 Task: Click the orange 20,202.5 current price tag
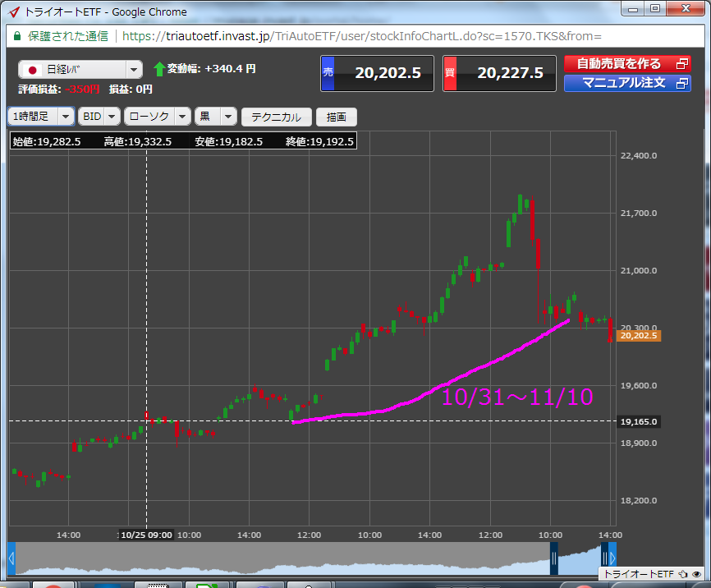tap(639, 336)
